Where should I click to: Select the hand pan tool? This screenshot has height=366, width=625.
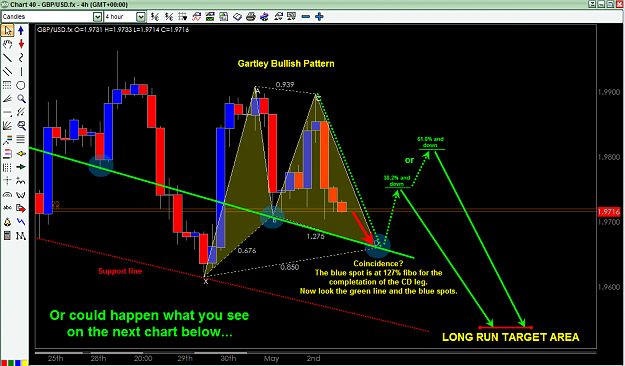8,44
